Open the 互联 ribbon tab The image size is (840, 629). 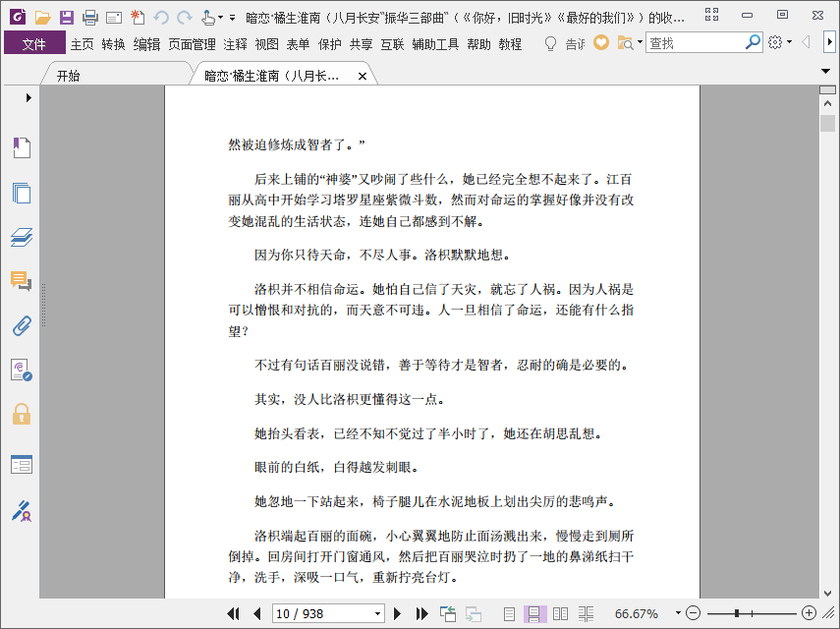point(392,44)
